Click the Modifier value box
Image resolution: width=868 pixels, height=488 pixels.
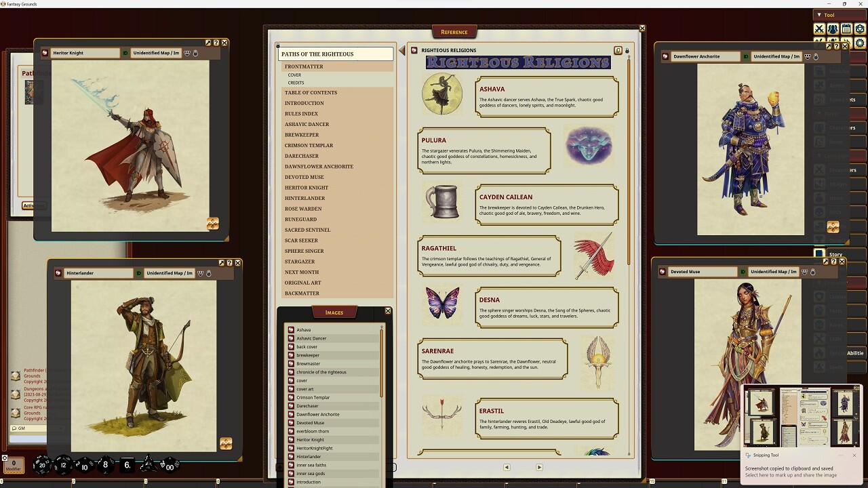tap(13, 465)
